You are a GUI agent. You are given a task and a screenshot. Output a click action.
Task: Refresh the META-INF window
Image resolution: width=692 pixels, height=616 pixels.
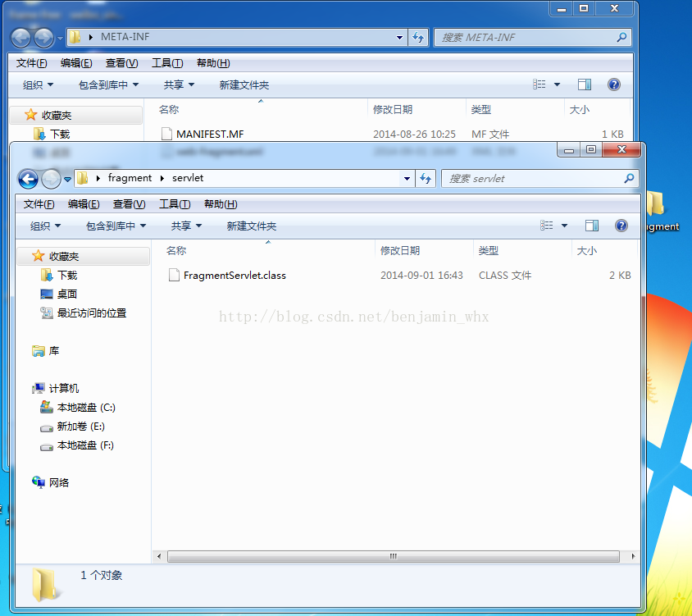(x=418, y=37)
